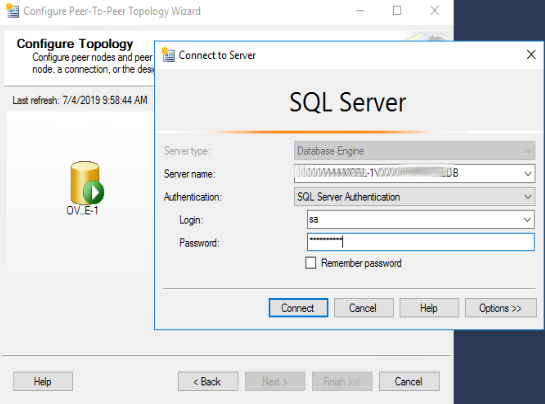Close the Topology Wizard window

[x=434, y=11]
